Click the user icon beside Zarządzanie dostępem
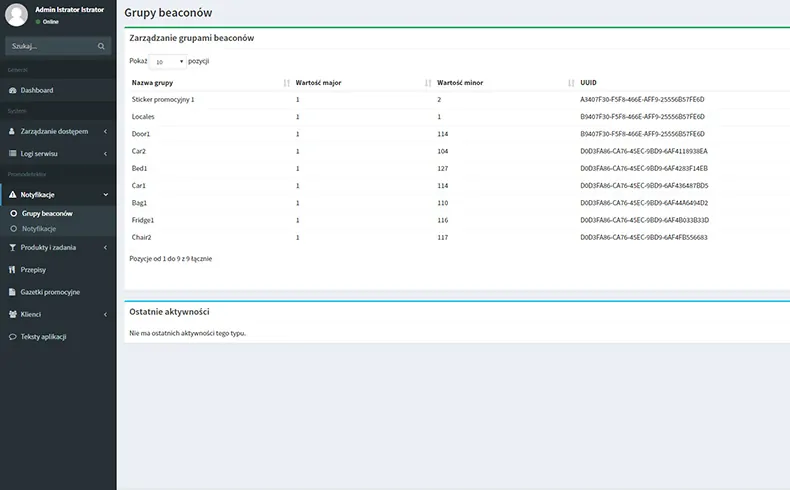The width and height of the screenshot is (790, 490). [12, 131]
